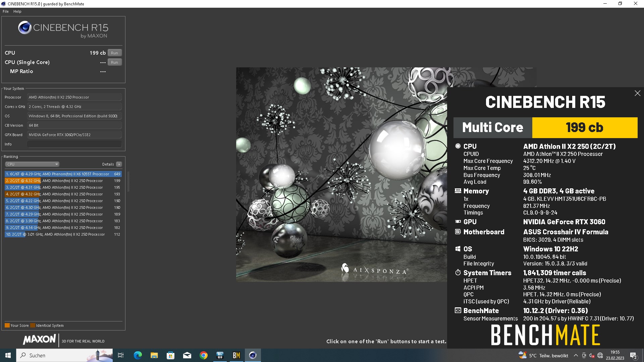Viewport: 644px width, 362px height.
Task: Click the GPU card icon in BenchMate panel
Action: (x=458, y=222)
